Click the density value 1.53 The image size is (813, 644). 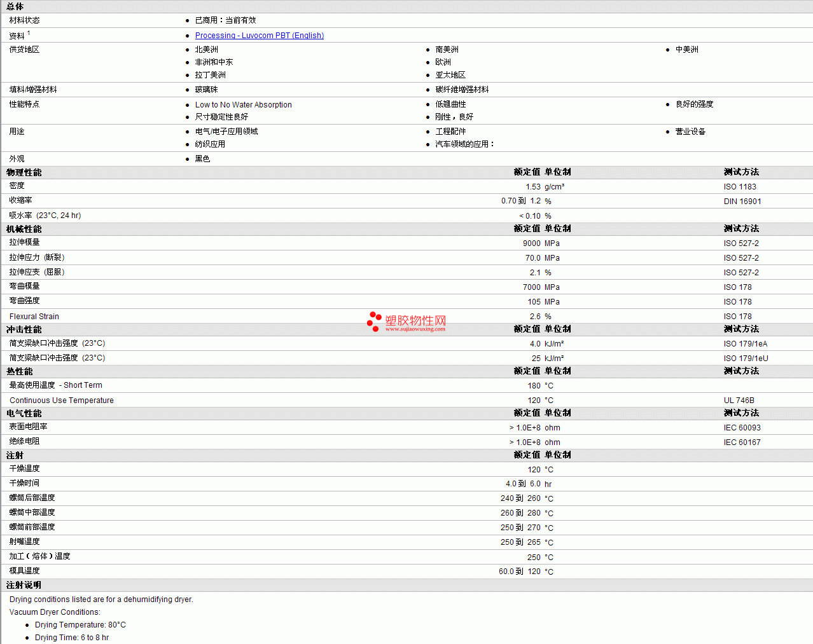tap(533, 187)
